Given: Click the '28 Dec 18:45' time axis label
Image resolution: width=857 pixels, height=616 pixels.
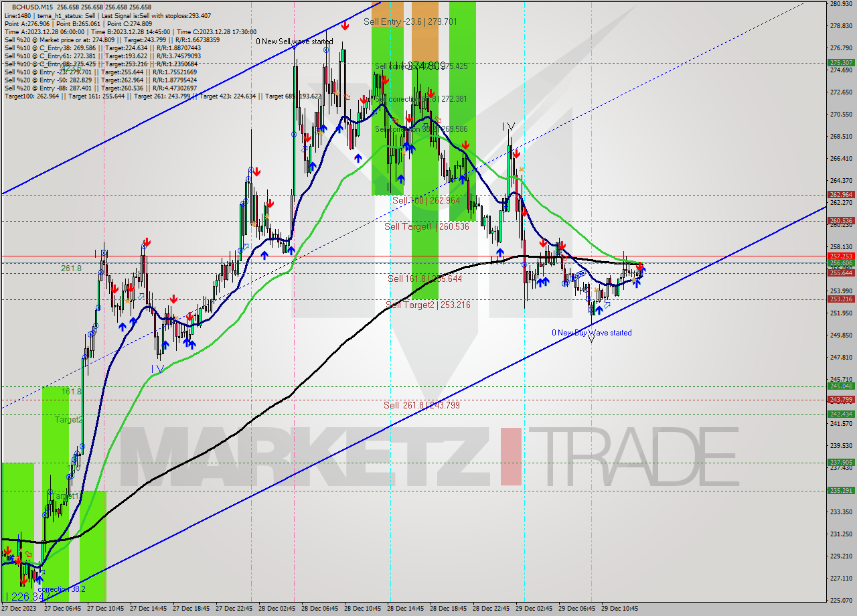Looking at the screenshot, I should [x=448, y=609].
